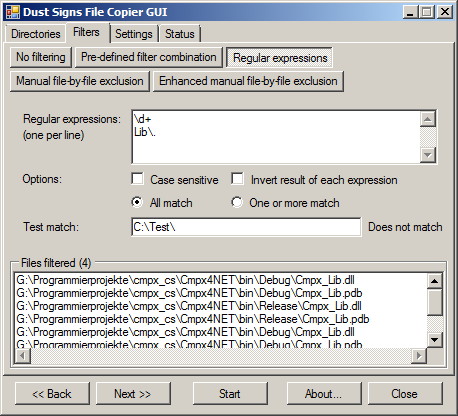The height and width of the screenshot is (416, 458).
Task: Choose the No filtering mode button
Action: [x=41, y=57]
